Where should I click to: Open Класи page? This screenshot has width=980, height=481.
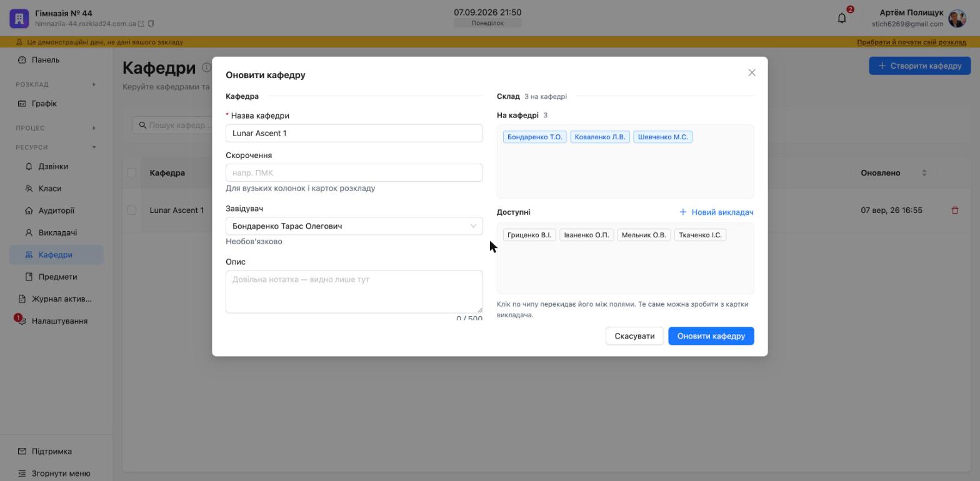pyautogui.click(x=56, y=189)
